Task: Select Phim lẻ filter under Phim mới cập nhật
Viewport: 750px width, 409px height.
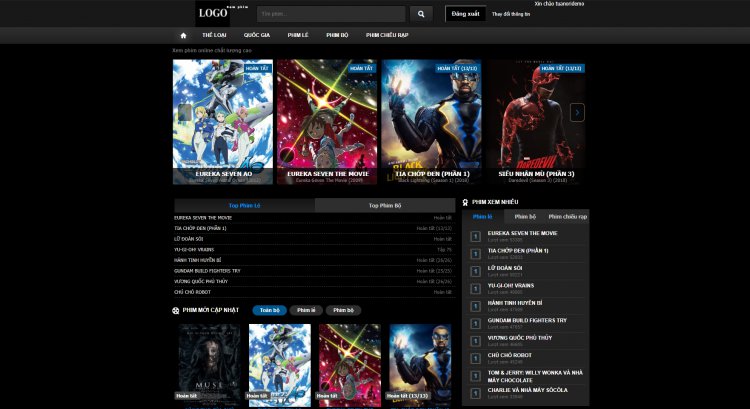Action: pos(306,310)
